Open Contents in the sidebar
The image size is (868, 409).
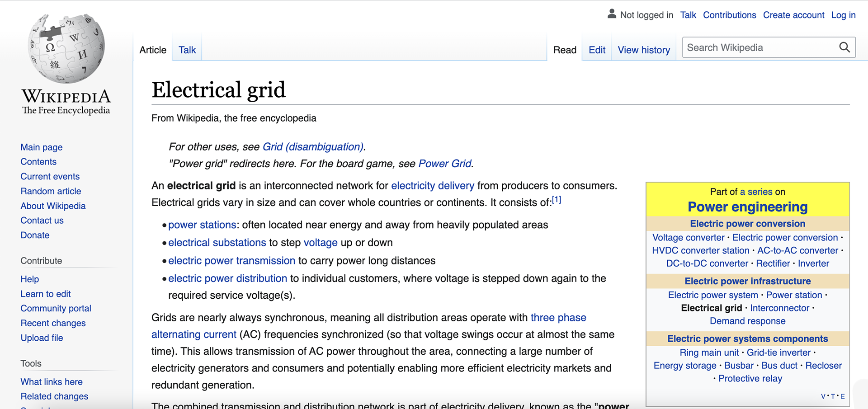coord(38,161)
